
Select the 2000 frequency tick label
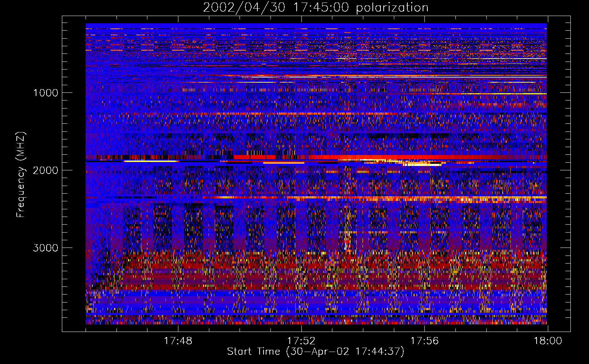pos(46,170)
